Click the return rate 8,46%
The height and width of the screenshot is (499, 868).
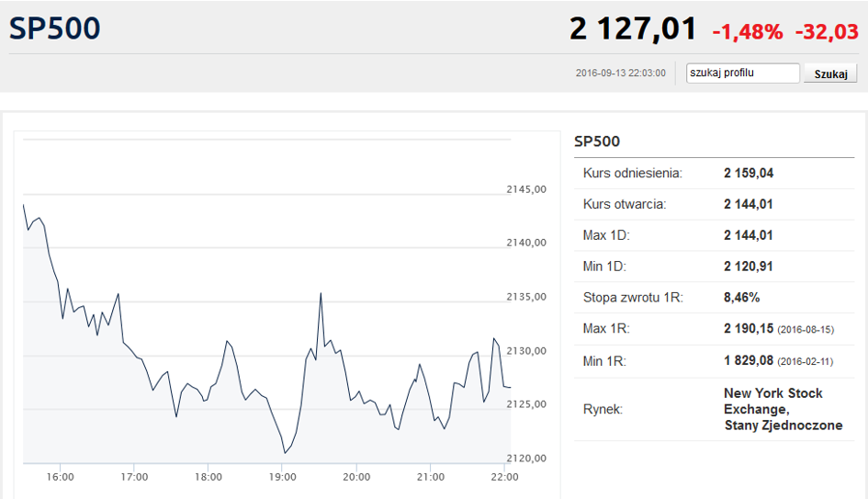click(742, 298)
